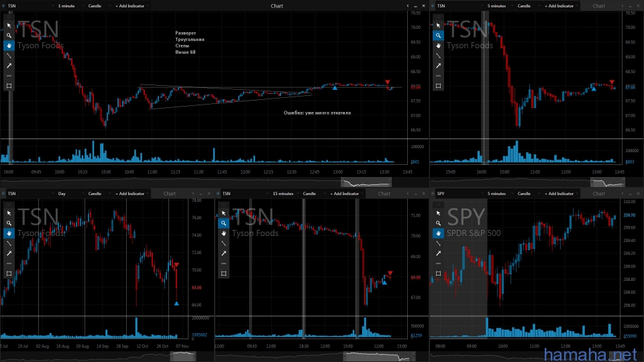Select pointer tool in TSN 5 minutes chart

pos(438,25)
